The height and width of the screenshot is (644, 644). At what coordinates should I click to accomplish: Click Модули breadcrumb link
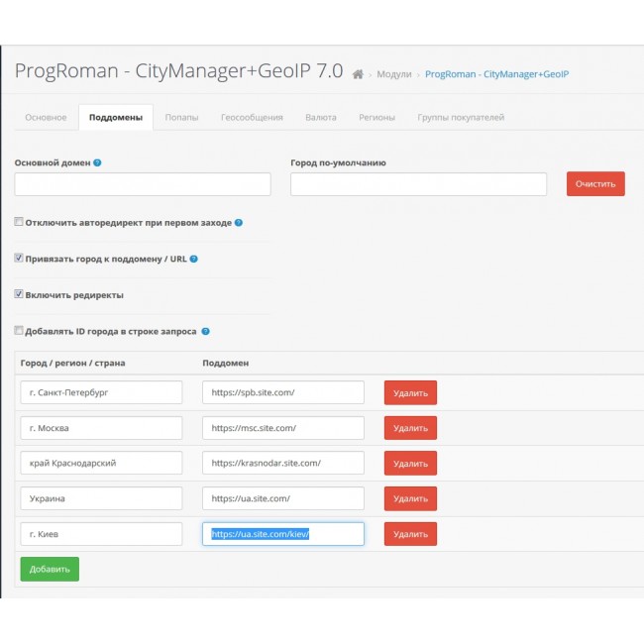click(x=392, y=74)
